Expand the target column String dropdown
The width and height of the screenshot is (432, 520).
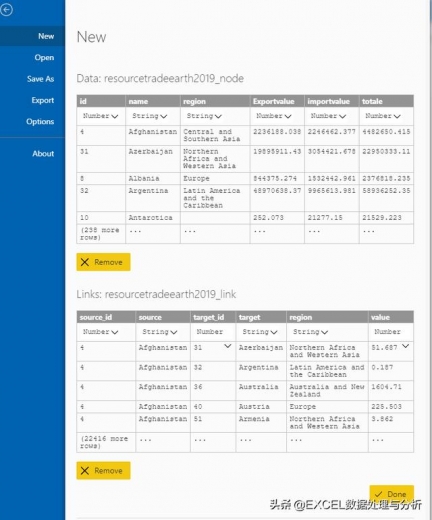point(260,332)
